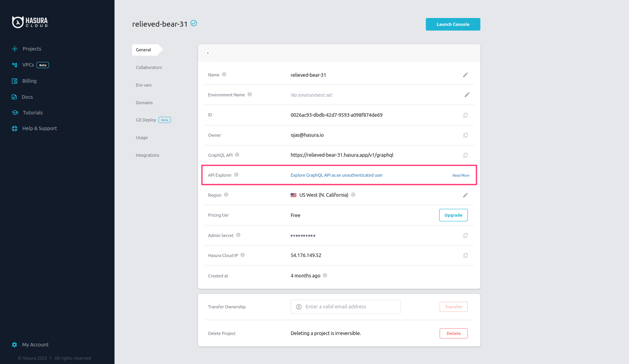Switch to the Collaborators tab
The width and height of the screenshot is (629, 364).
click(149, 67)
